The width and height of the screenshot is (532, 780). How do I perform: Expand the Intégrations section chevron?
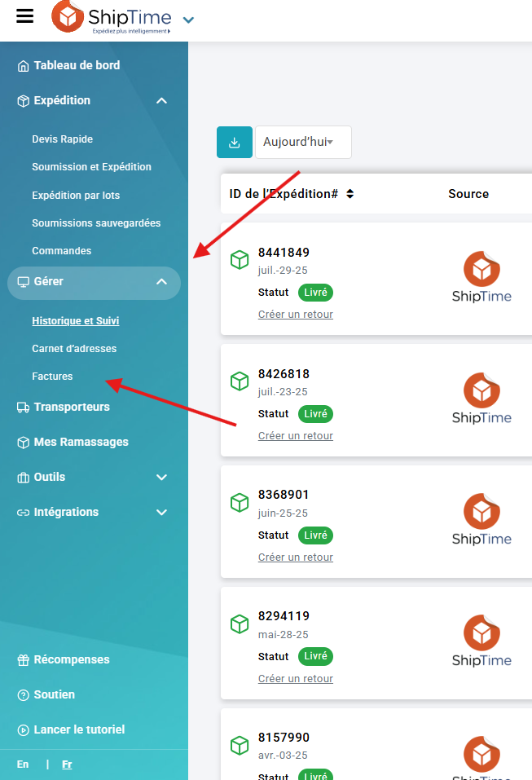click(161, 512)
